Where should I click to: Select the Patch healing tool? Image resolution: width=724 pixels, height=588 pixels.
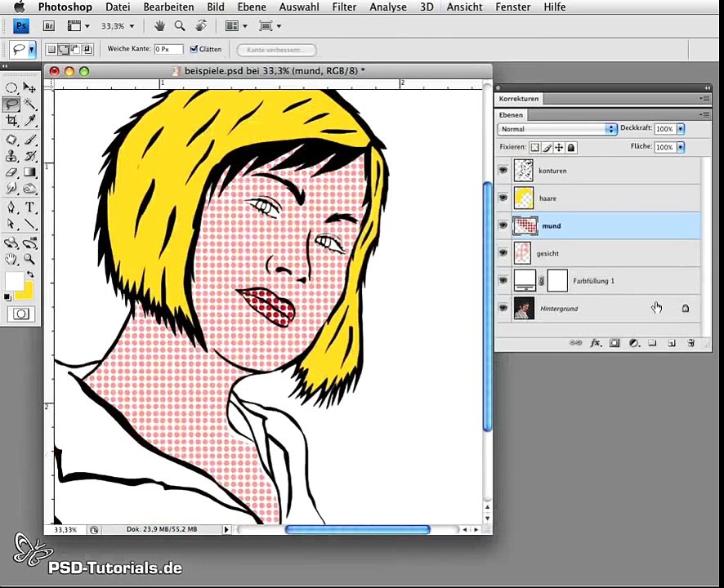[x=11, y=140]
